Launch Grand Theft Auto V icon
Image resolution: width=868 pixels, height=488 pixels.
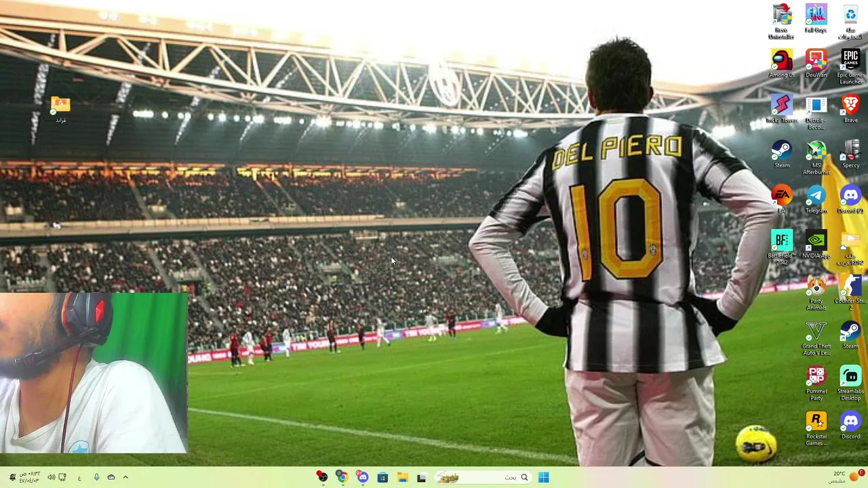(x=816, y=339)
